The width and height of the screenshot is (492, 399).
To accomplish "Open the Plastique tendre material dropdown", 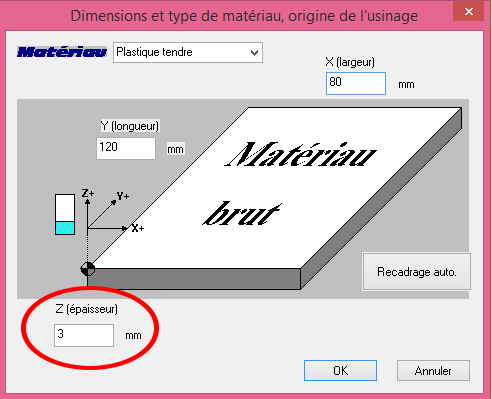I will pyautogui.click(x=188, y=52).
